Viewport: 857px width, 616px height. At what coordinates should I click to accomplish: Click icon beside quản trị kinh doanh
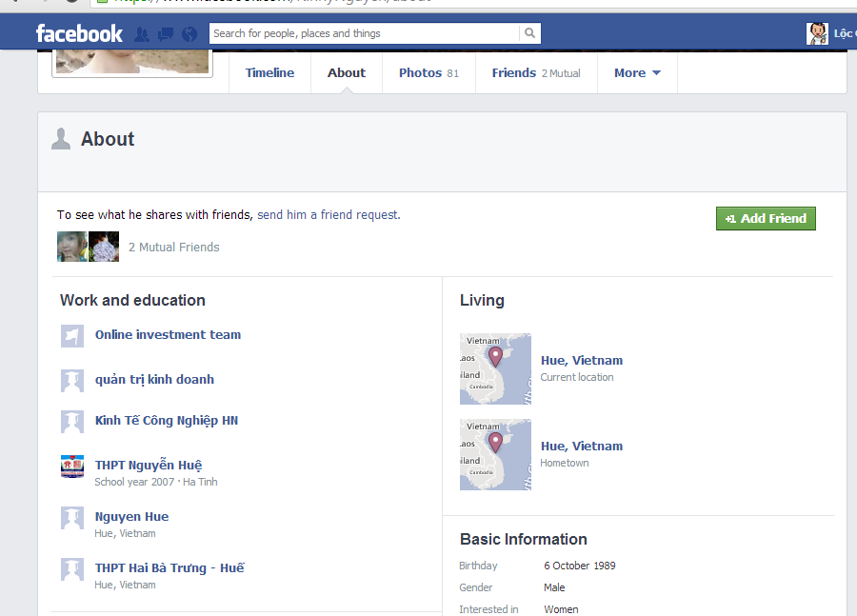[72, 381]
